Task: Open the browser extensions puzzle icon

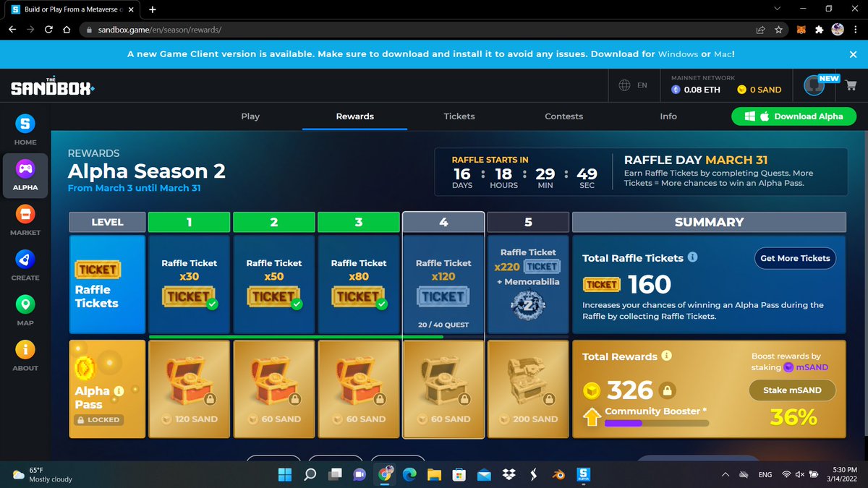Action: [819, 30]
